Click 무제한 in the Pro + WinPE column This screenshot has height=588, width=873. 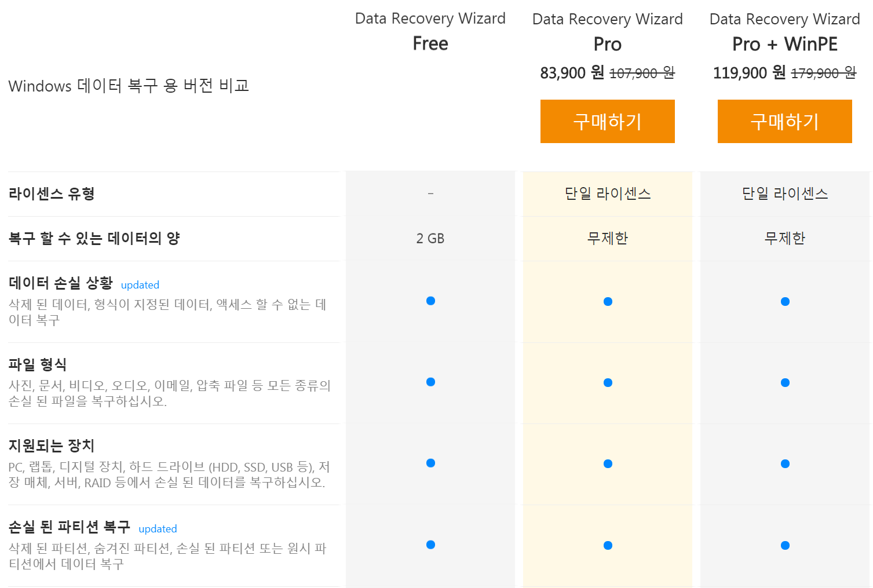point(784,238)
